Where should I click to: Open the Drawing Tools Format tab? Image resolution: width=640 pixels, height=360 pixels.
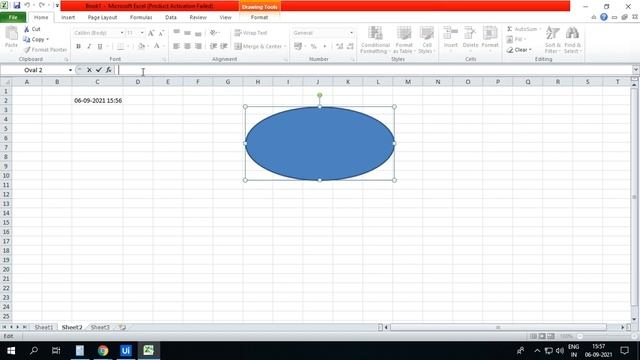pos(259,17)
